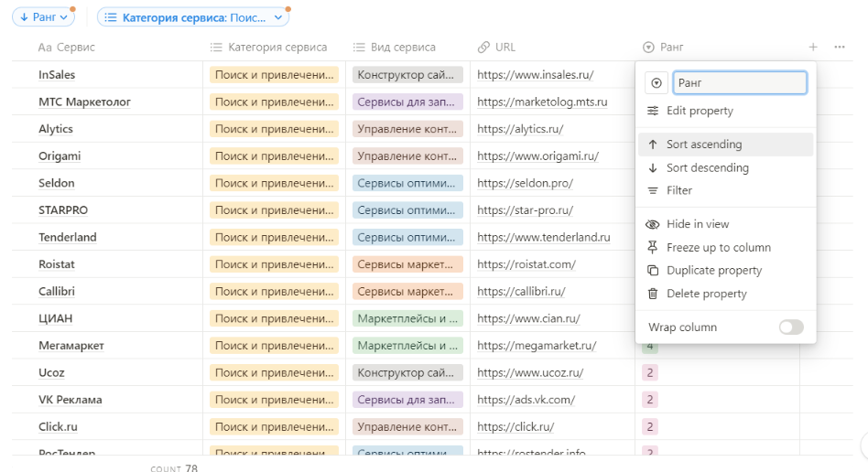Click the Сервисы для зап... tag in МТС Маркетолог row
Screen dimensions: 868x472
[x=407, y=102]
